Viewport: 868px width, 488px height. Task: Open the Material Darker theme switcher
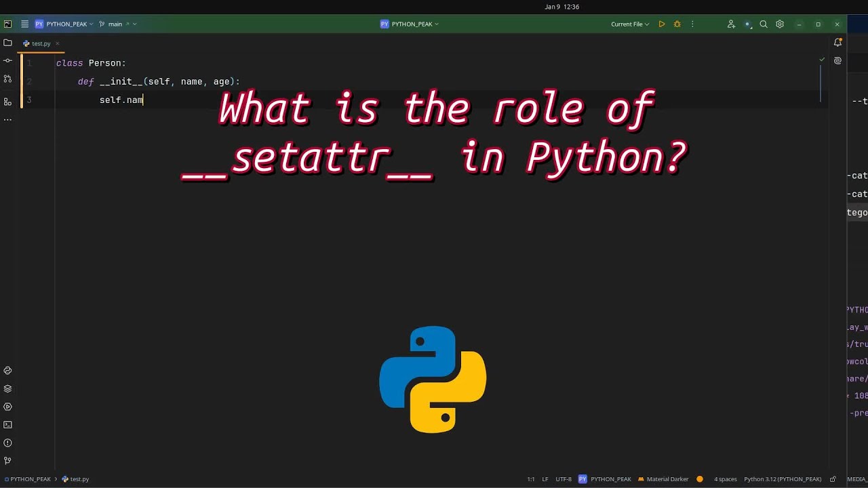click(663, 479)
